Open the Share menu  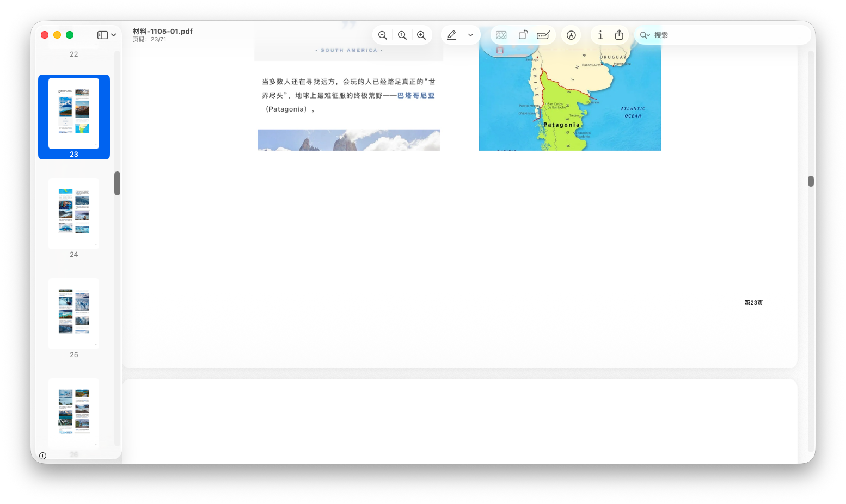tap(619, 34)
